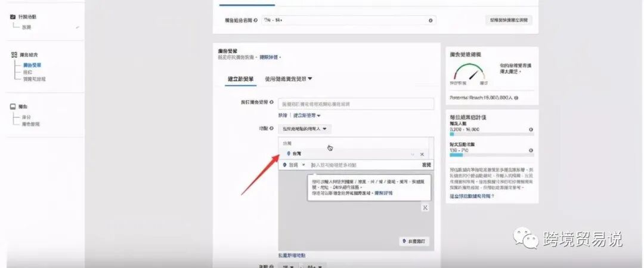Click the blue pin icon on Taiwan row
The height and width of the screenshot is (268, 644).
click(289, 154)
